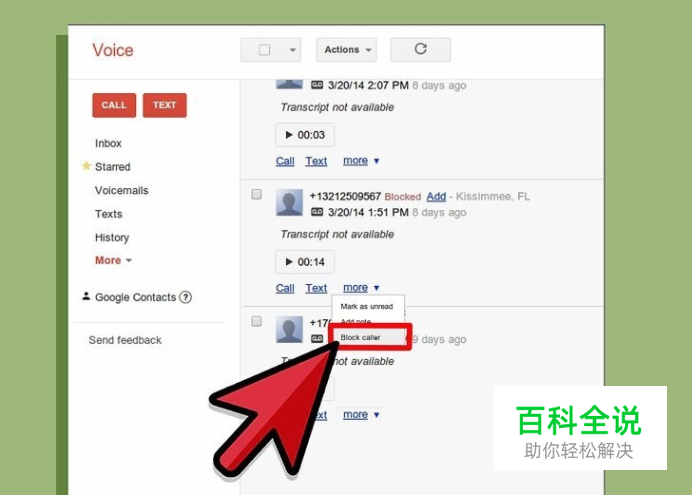This screenshot has width=692, height=495.
Task: Click voicemail icon beside 3/20/14 1:51 PM
Action: 317,212
